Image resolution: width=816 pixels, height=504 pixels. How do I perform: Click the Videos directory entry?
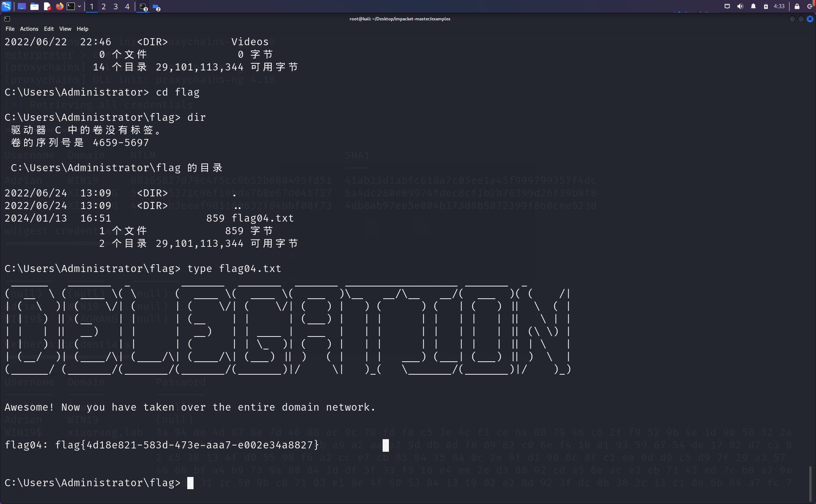point(250,42)
